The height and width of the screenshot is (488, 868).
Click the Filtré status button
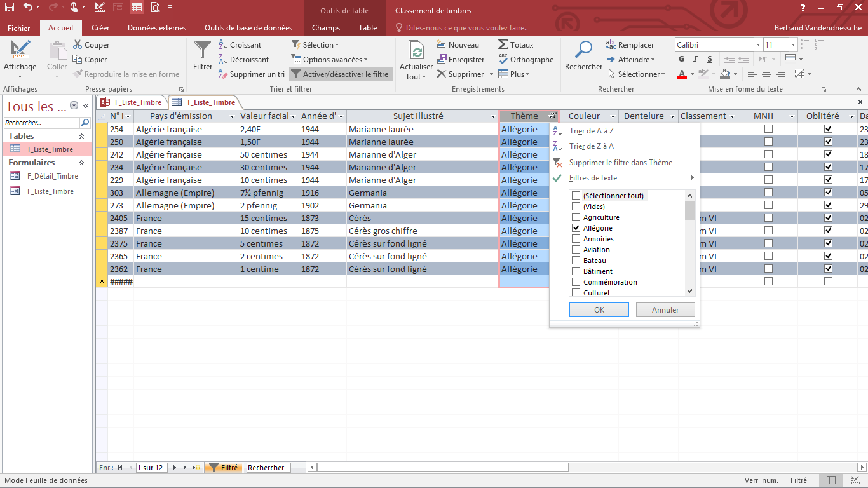(223, 468)
